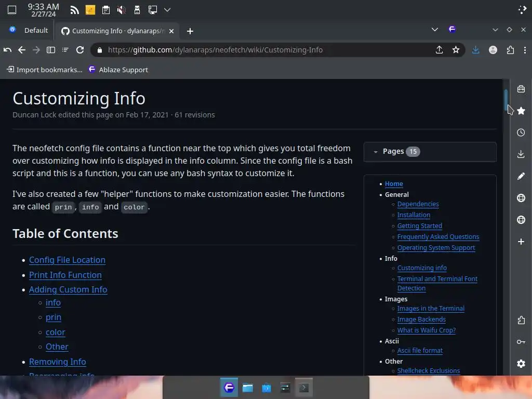Collapse the Pages section toggle
Screen dimensions: 532x399
pos(376,152)
